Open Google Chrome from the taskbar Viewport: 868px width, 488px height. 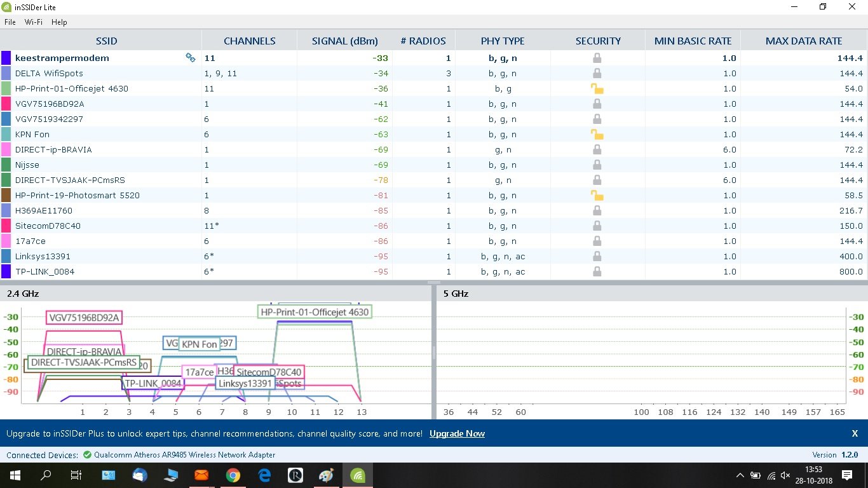point(233,475)
